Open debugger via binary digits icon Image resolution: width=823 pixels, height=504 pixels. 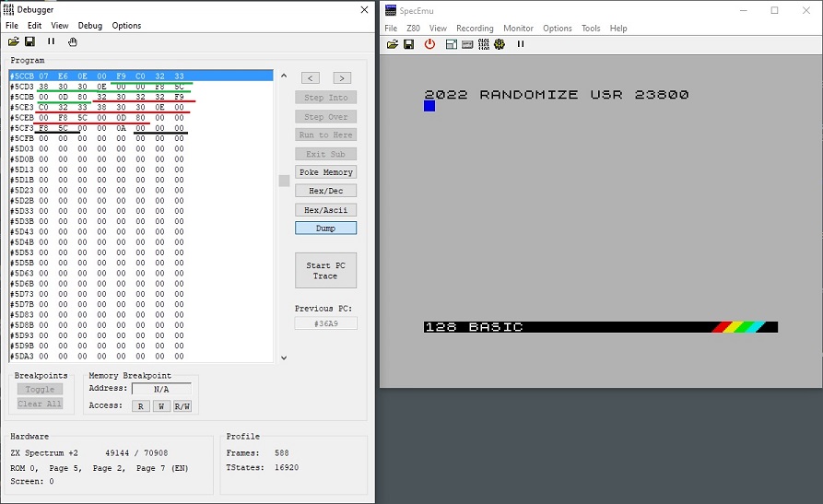point(484,44)
